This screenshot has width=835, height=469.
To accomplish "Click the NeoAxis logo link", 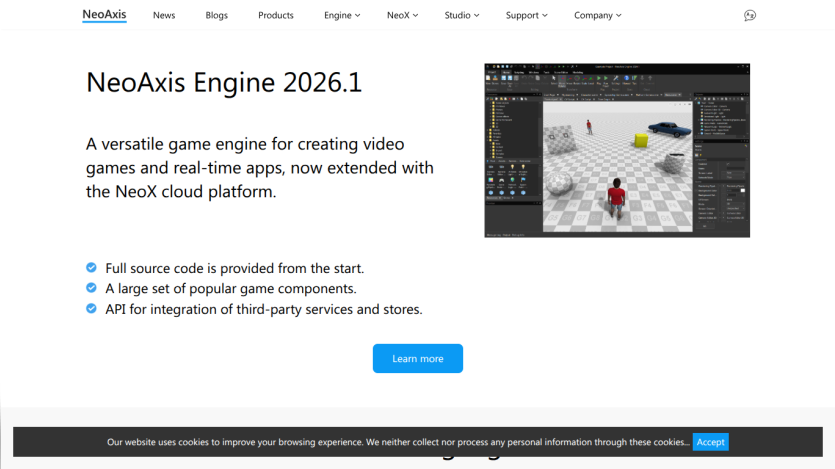I will pyautogui.click(x=104, y=15).
